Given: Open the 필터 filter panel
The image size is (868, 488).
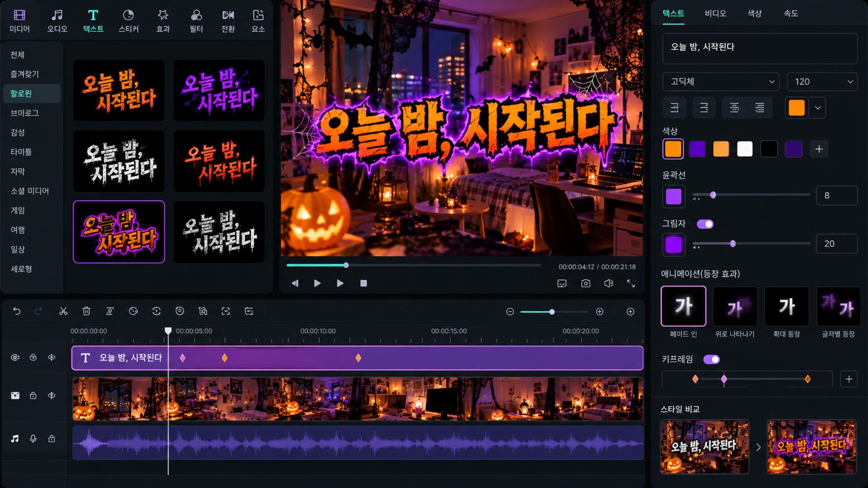Looking at the screenshot, I should coord(196,21).
